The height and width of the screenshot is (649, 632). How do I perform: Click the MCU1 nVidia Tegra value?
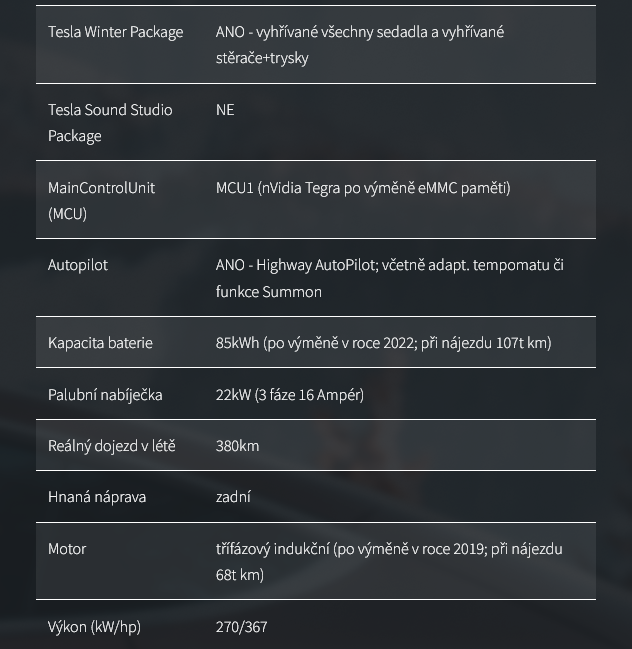click(x=363, y=188)
